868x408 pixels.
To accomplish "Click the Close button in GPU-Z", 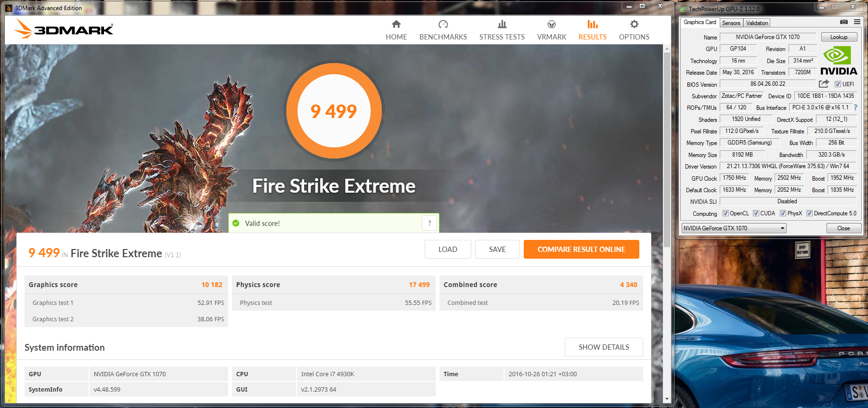I will click(843, 228).
